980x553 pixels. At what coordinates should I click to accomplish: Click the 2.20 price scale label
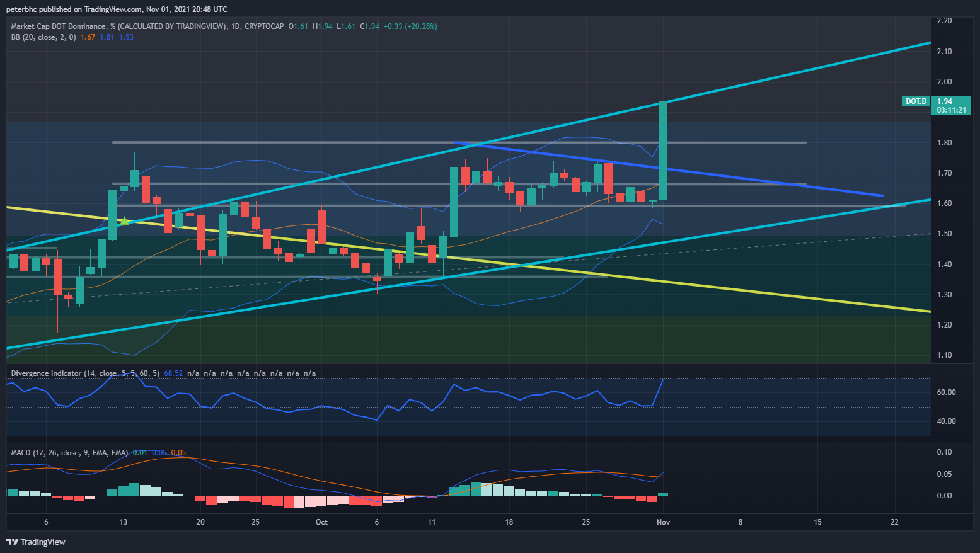tap(944, 21)
